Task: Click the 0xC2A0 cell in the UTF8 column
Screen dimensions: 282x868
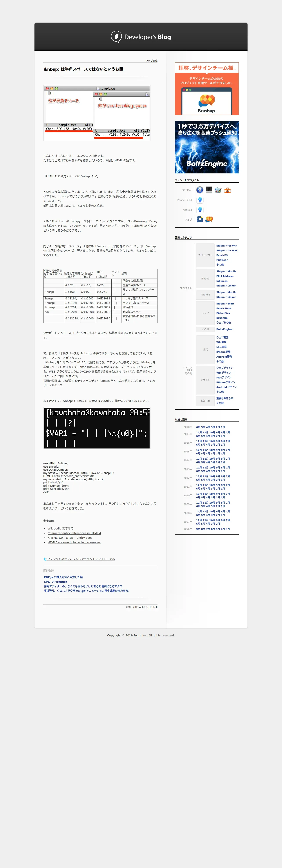Action: click(103, 292)
